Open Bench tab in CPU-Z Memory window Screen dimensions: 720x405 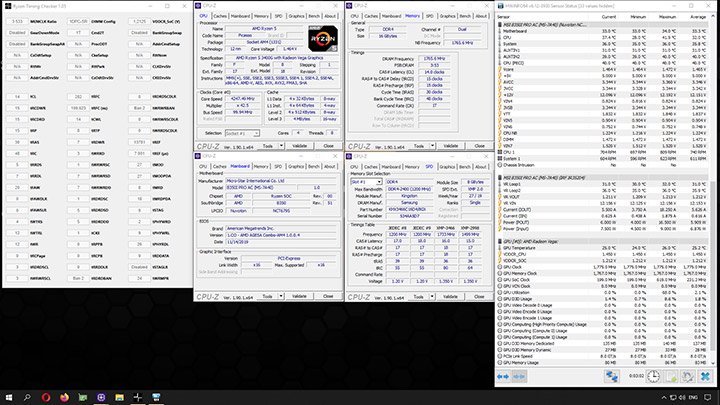(465, 16)
